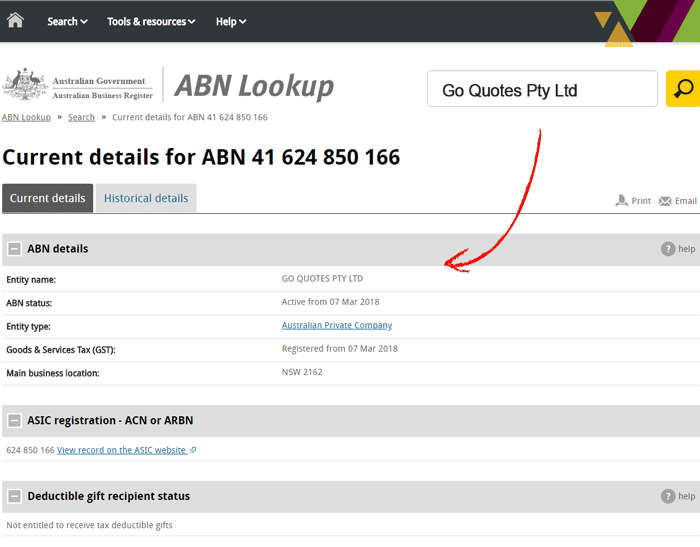
Task: Focus the search box with Go Quotes Pty Ltd
Action: [542, 88]
